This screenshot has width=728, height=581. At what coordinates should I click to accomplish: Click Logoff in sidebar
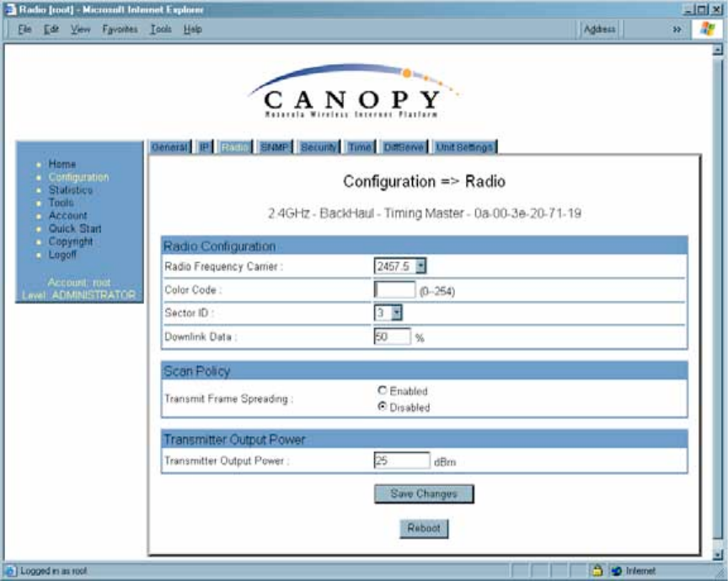point(62,255)
